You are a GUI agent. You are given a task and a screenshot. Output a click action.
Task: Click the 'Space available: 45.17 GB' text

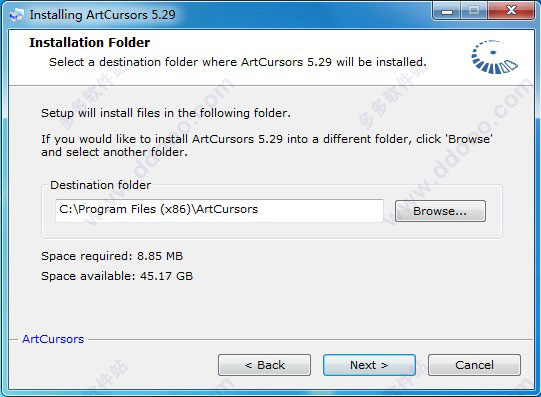[x=117, y=276]
